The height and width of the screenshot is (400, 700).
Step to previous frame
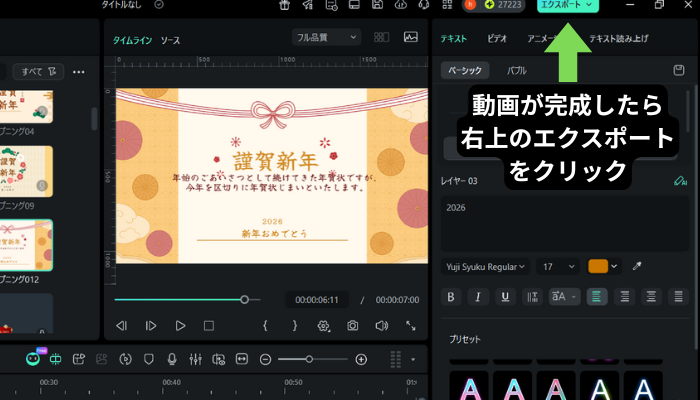point(121,326)
